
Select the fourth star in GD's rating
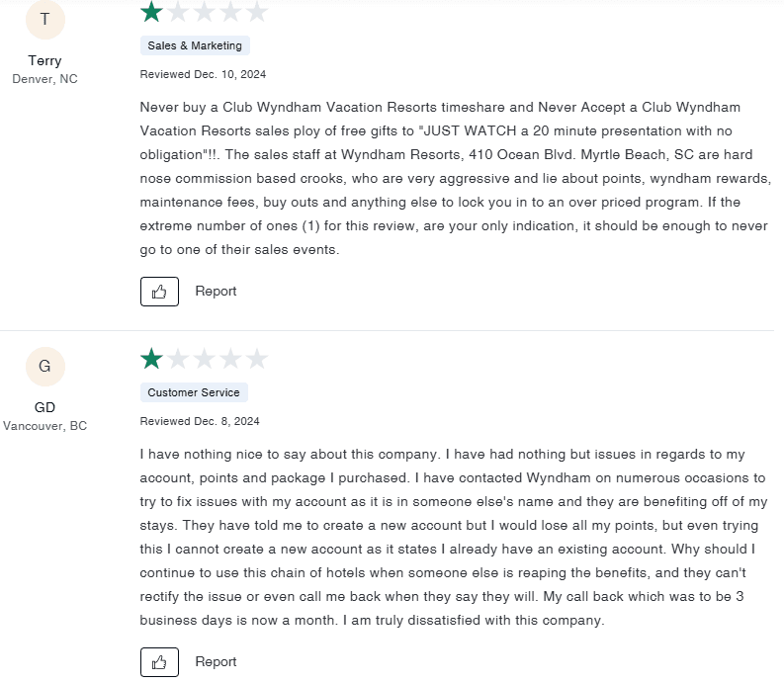230,358
